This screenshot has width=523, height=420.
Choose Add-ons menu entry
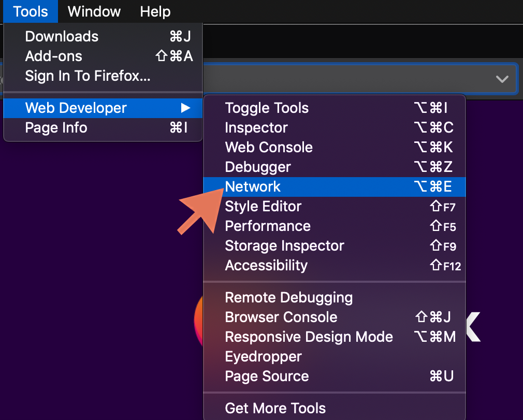(54, 56)
